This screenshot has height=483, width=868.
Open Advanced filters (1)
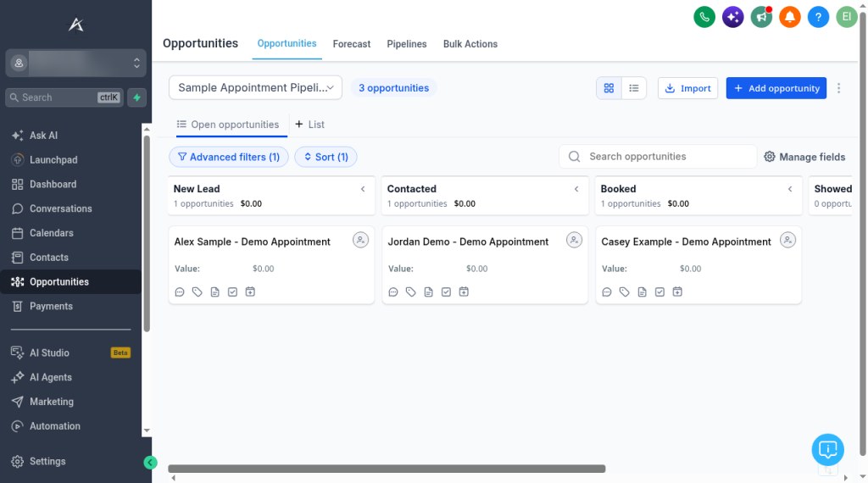tap(229, 157)
